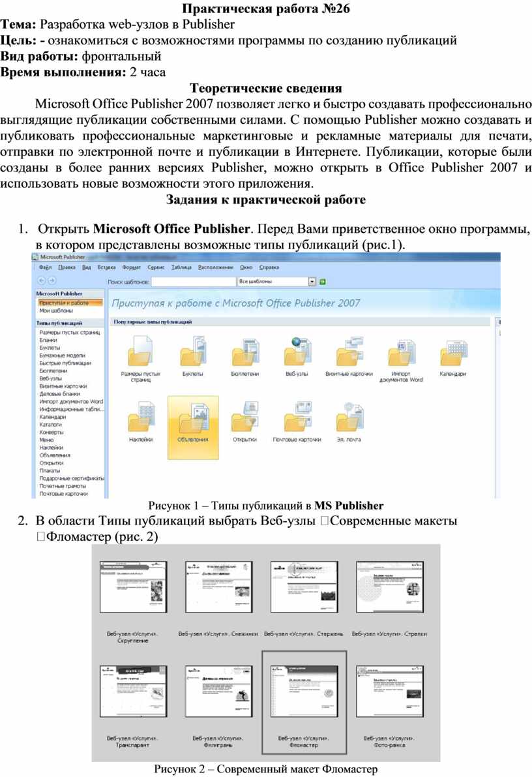Select Размеры пустых страниц in the sidebar list

pyautogui.click(x=69, y=333)
